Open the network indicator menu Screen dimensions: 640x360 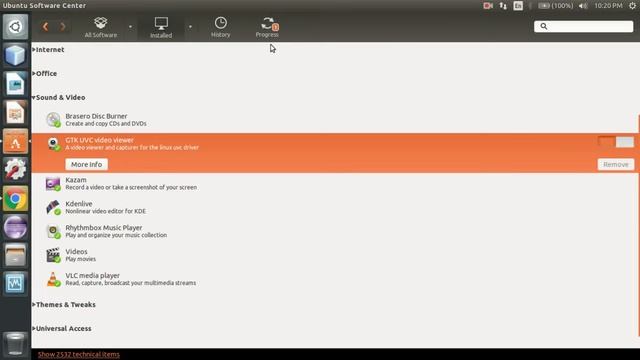pyautogui.click(x=503, y=6)
